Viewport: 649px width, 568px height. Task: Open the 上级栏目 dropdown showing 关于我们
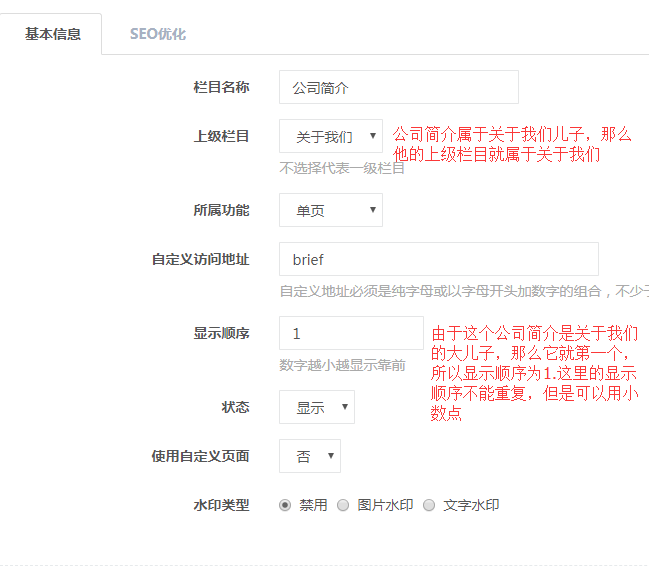(x=330, y=136)
